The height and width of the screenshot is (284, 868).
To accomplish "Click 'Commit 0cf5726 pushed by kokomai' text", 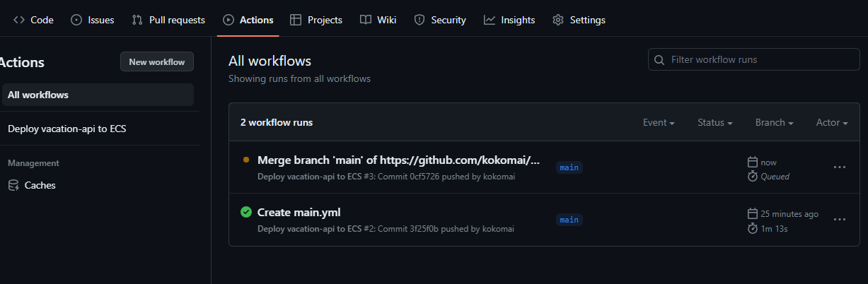I will click(x=446, y=177).
